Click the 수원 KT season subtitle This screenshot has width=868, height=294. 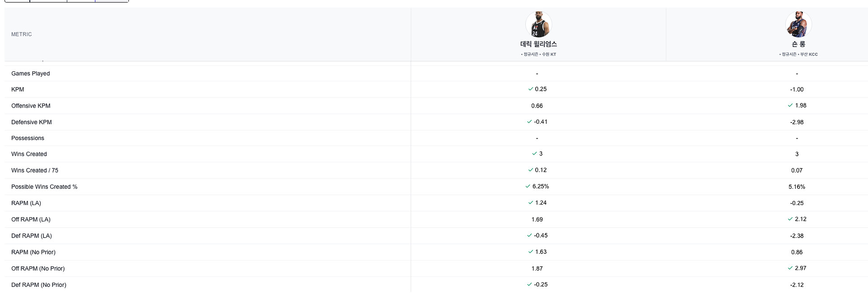point(538,54)
